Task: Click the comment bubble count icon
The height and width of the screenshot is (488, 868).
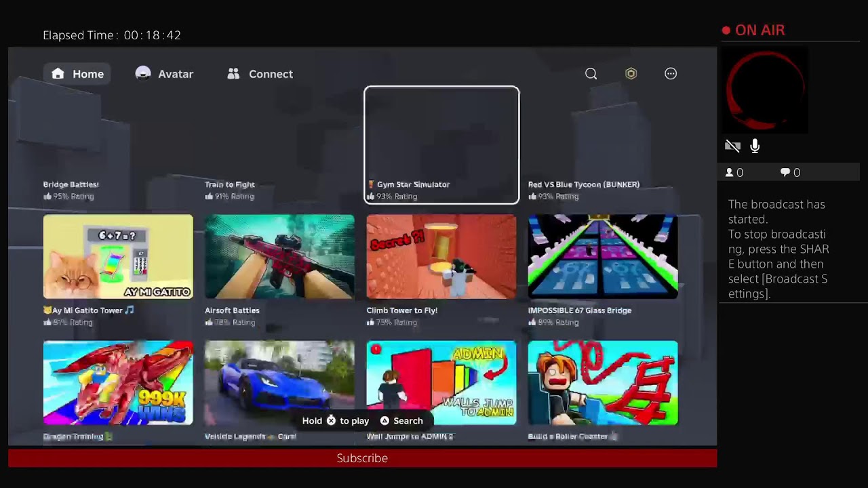Action: coord(785,173)
